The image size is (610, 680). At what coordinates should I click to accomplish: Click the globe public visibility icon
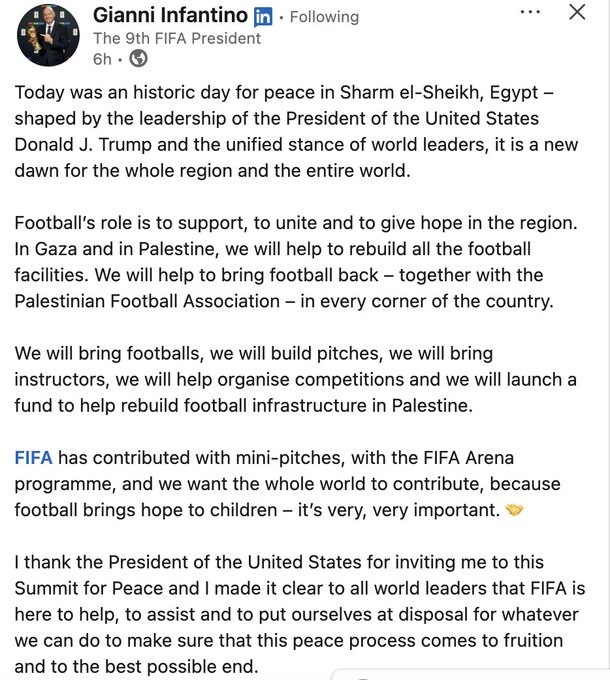[138, 59]
